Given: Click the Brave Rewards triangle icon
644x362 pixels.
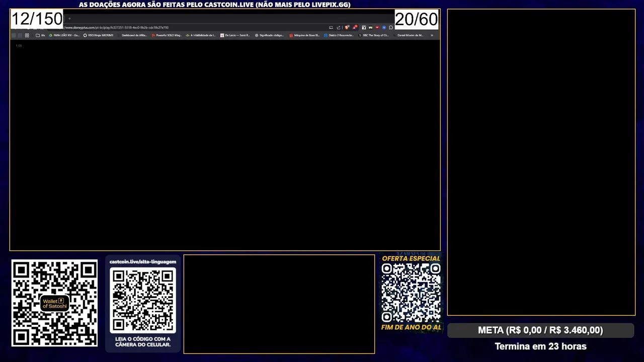Looking at the screenshot, I should pos(355,28).
